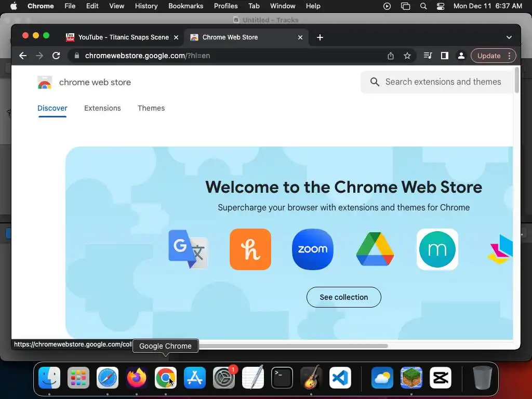Screen dimensions: 532x399
Task: Open Terminal from the Dock
Action: (x=282, y=378)
